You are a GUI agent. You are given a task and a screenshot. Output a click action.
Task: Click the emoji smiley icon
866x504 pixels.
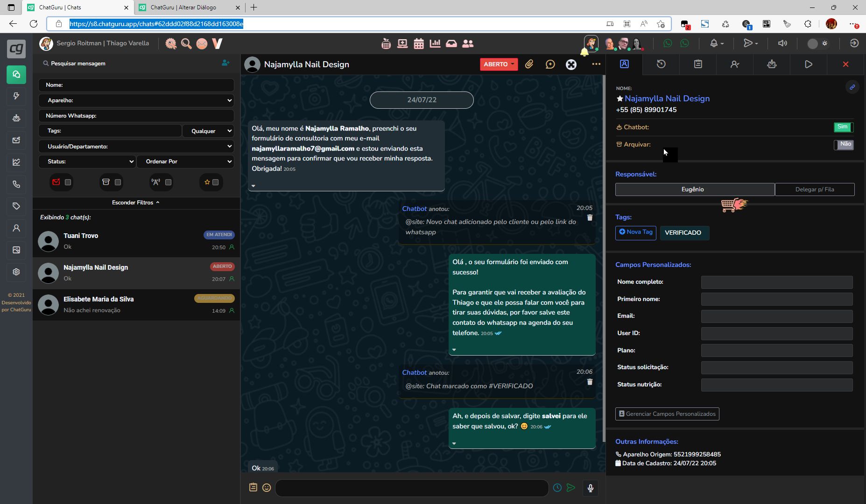coord(267,488)
